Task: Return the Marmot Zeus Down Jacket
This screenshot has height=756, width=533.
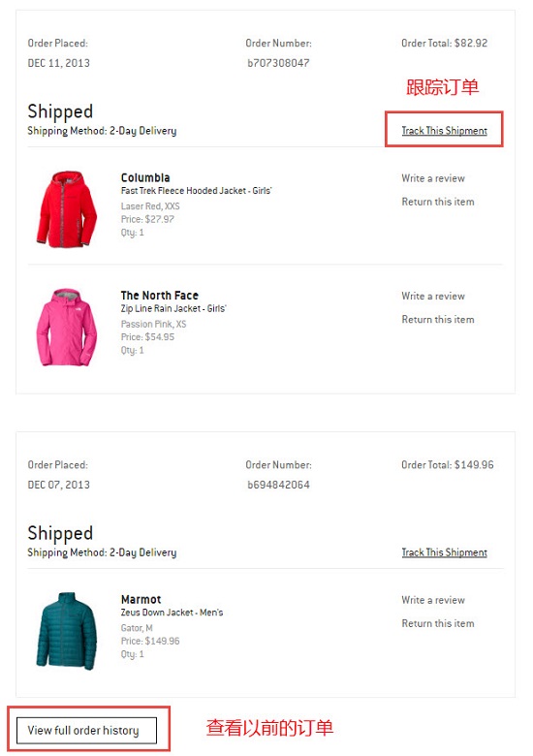Action: (x=438, y=623)
